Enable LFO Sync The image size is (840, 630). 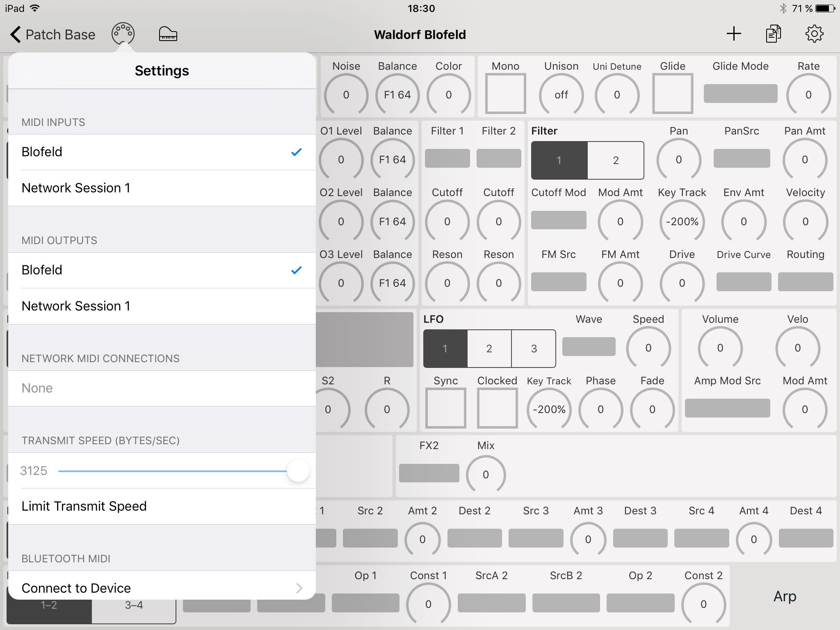point(445,408)
